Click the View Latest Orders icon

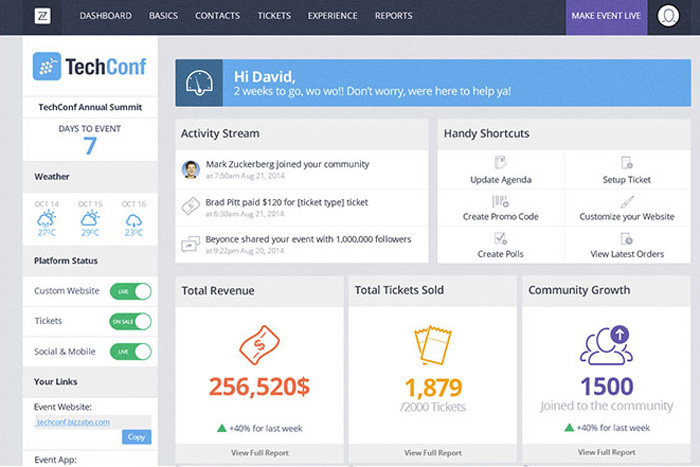point(627,238)
